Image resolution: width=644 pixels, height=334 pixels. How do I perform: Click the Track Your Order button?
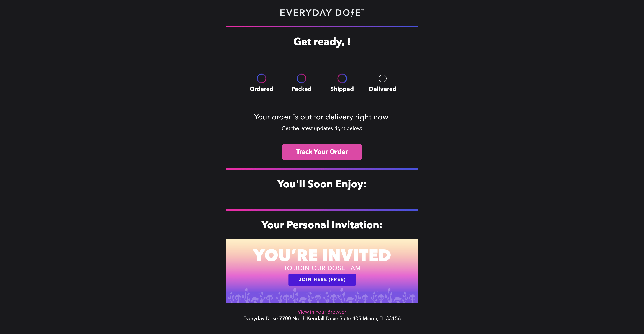[322, 152]
